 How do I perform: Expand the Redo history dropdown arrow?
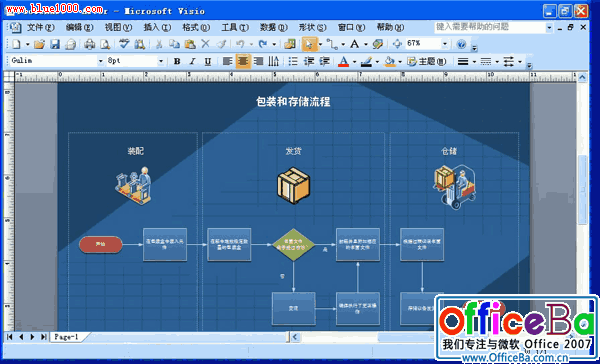(x=274, y=45)
